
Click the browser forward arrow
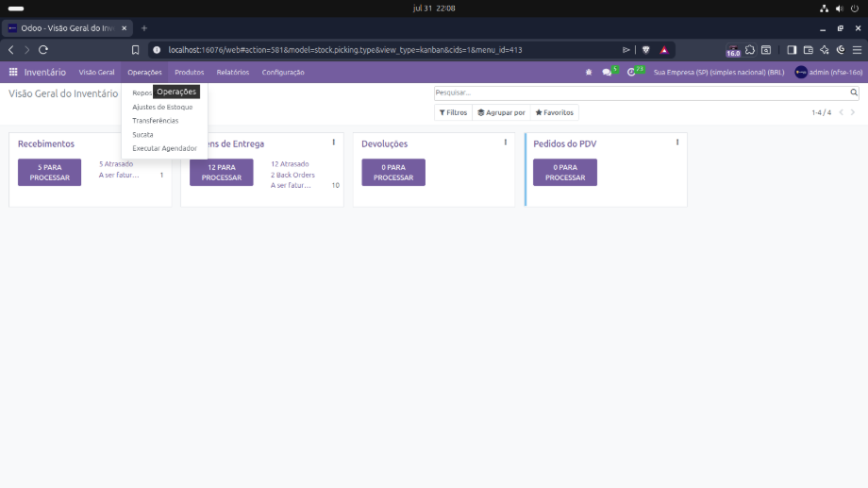(x=26, y=50)
